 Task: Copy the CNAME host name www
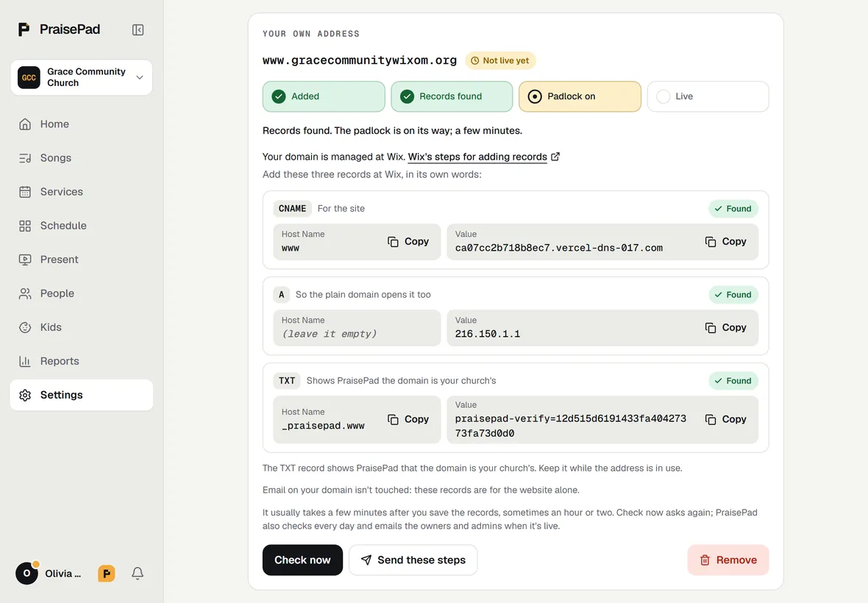tap(408, 241)
